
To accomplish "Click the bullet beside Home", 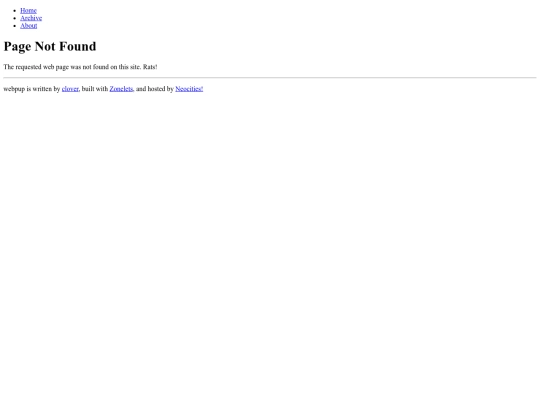I will pos(14,11).
